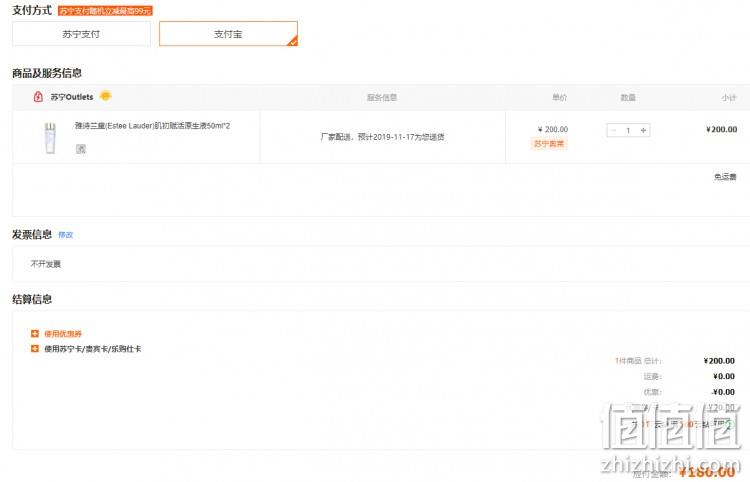
Task: Click the quantity input field
Action: tap(628, 130)
